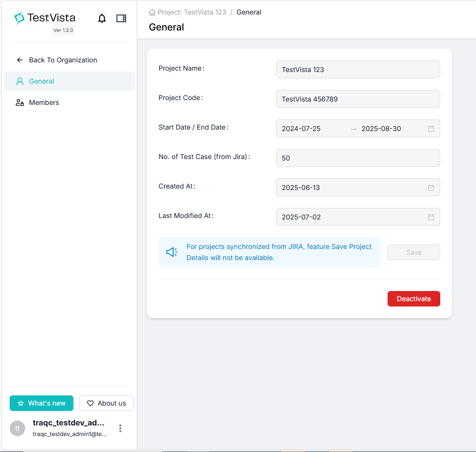Click Created At date field
Screen dimensions: 476x452
click(x=358, y=188)
